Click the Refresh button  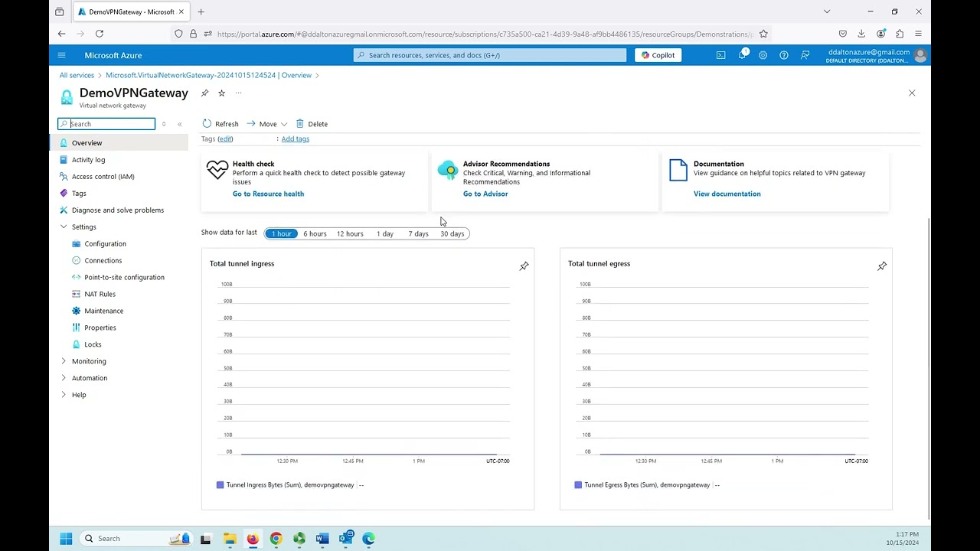tap(220, 124)
